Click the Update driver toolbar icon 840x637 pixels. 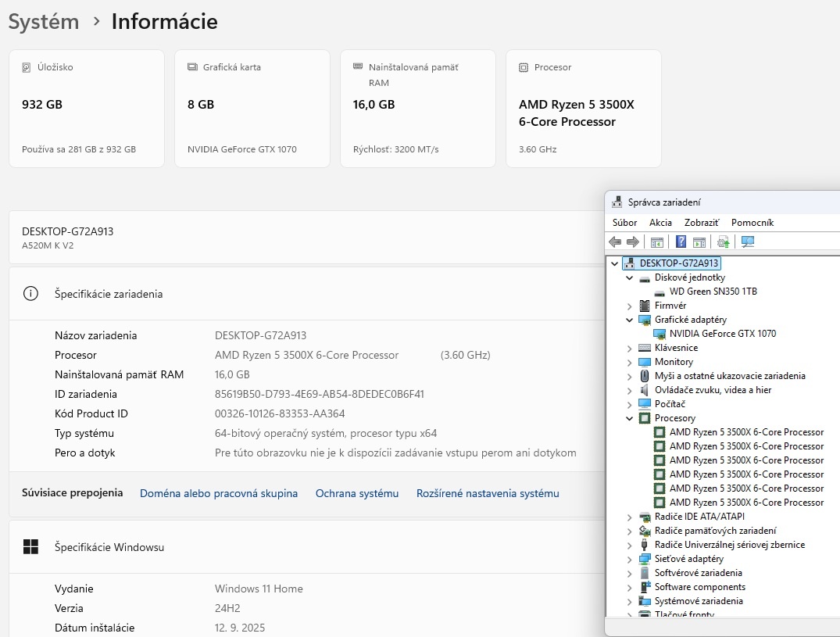(724, 242)
